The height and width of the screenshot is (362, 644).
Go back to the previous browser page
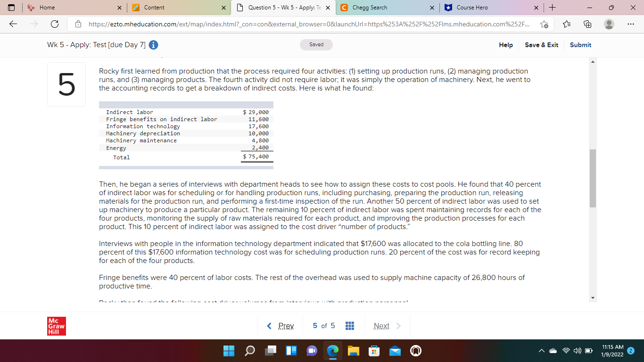[13, 24]
